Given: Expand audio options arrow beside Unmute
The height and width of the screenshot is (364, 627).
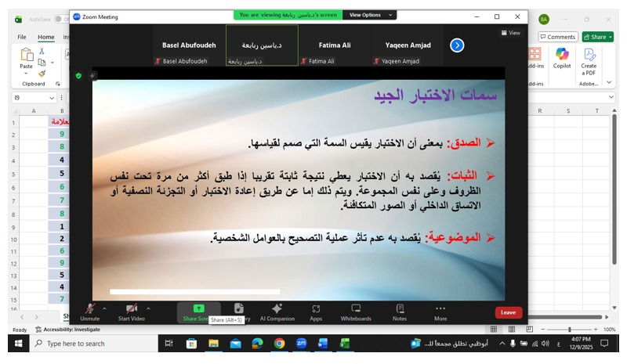Looking at the screenshot, I should 104,308.
